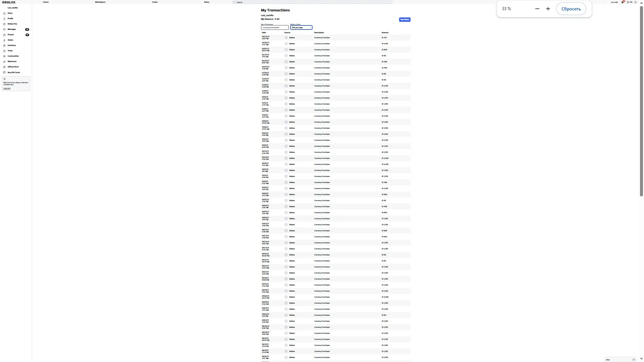Click the Сбросить zoom reset button

(571, 9)
